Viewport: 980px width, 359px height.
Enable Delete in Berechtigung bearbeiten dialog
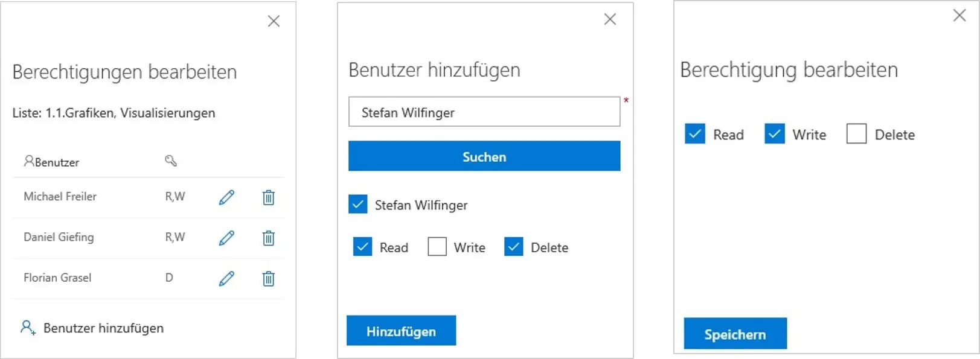click(x=856, y=133)
